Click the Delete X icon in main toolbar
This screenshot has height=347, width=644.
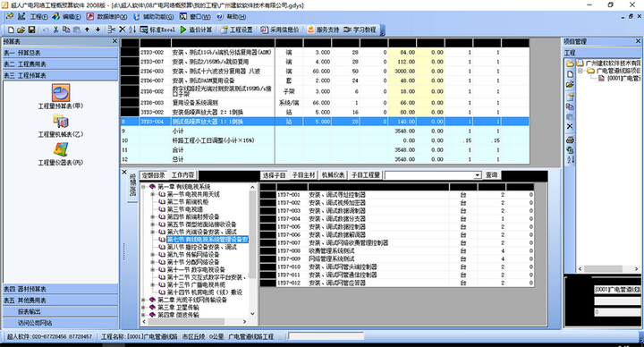(123, 30)
